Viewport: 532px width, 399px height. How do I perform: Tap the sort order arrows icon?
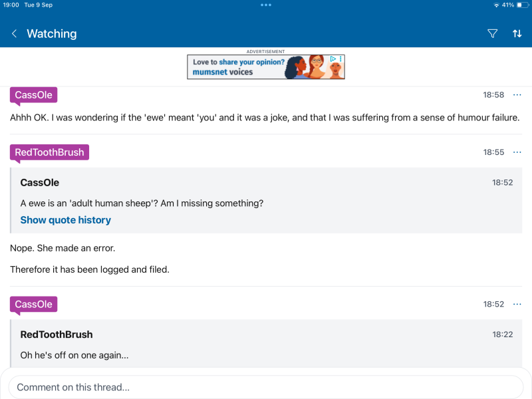coord(517,34)
